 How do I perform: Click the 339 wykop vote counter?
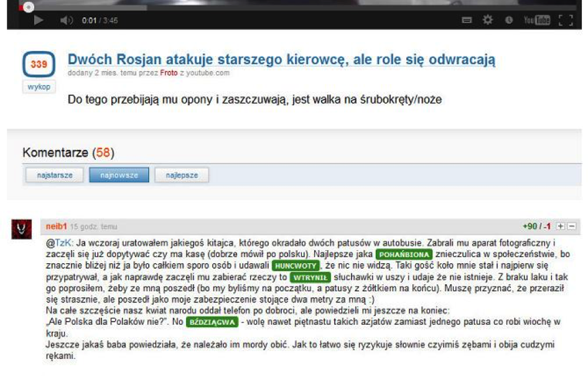[39, 64]
